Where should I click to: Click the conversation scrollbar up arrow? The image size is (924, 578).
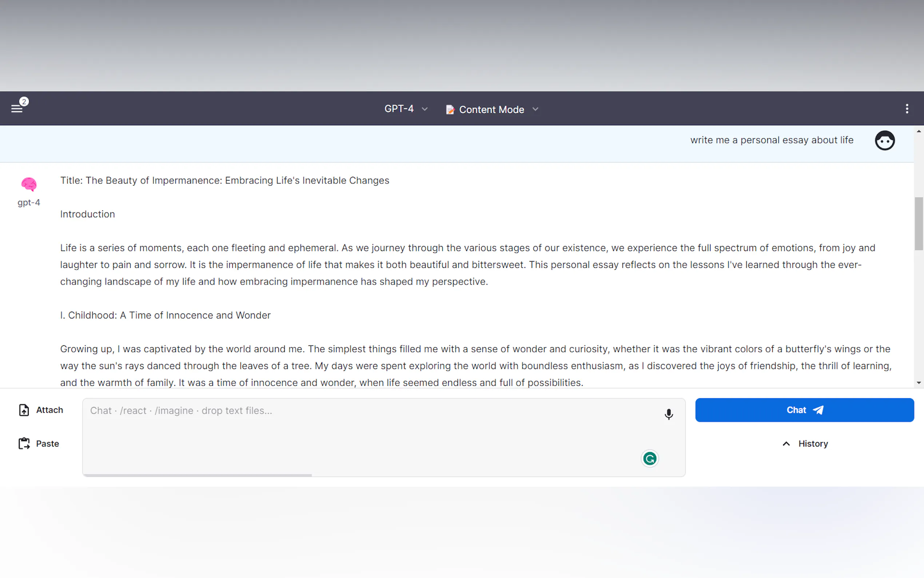[x=919, y=131]
